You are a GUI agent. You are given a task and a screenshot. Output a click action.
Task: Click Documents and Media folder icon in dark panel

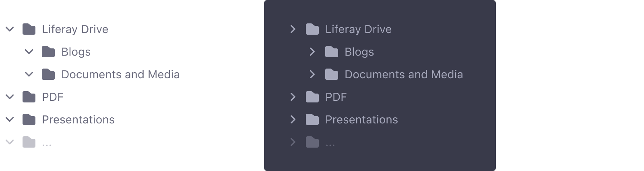pos(332,74)
